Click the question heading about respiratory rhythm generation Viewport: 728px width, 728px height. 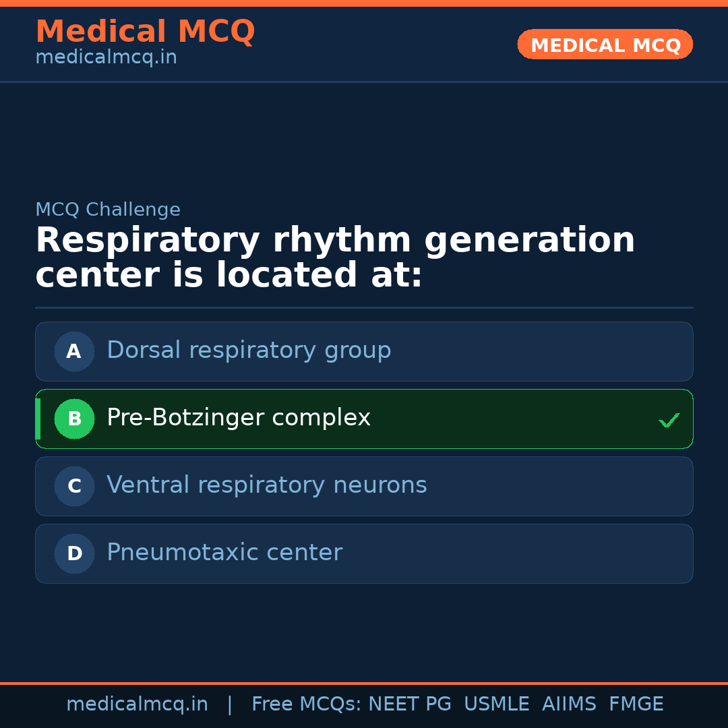coord(335,258)
